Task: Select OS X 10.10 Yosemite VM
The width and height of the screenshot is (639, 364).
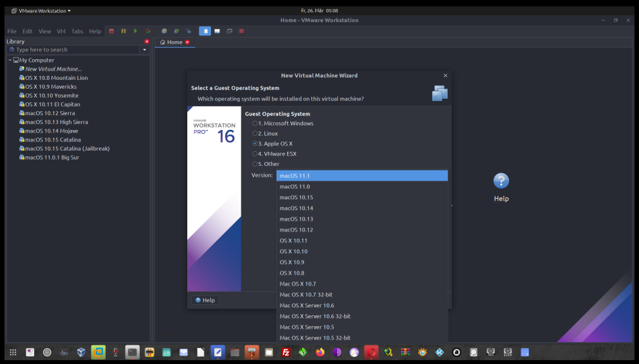Action: click(x=49, y=96)
